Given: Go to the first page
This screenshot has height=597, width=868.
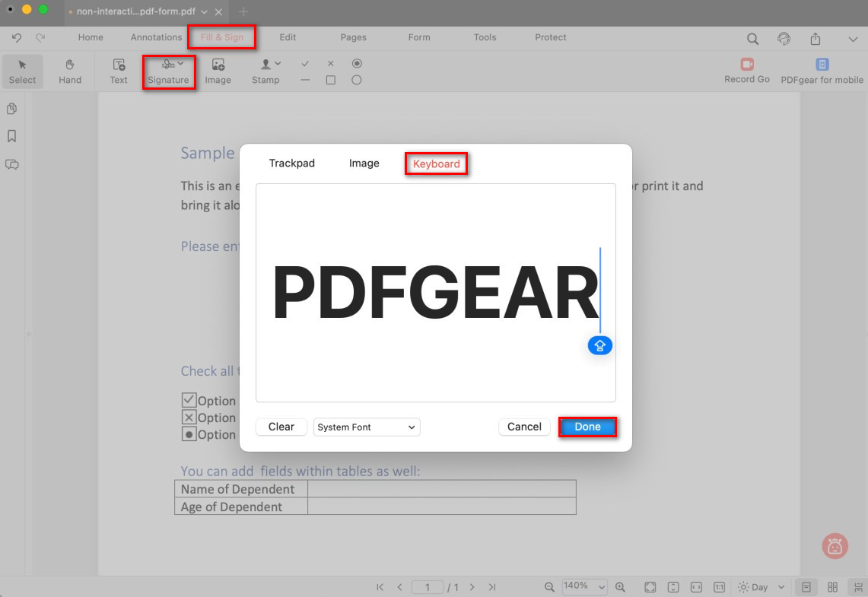Looking at the screenshot, I should pyautogui.click(x=380, y=587).
